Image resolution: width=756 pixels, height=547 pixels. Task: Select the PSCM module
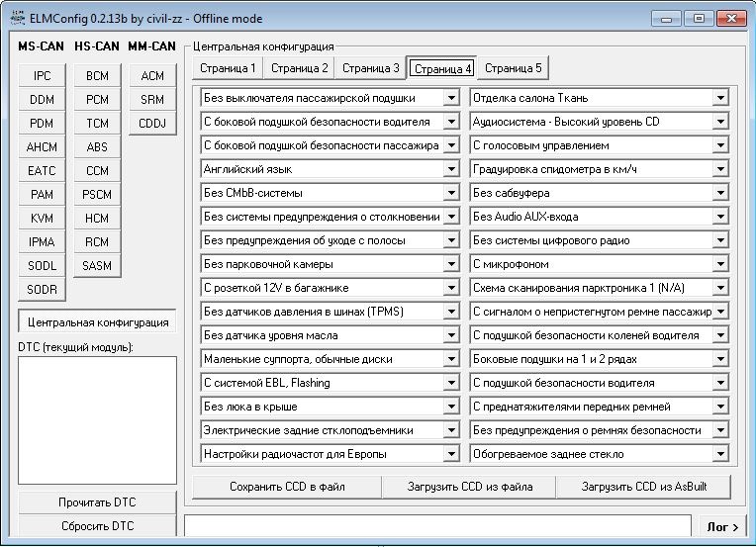tap(97, 194)
